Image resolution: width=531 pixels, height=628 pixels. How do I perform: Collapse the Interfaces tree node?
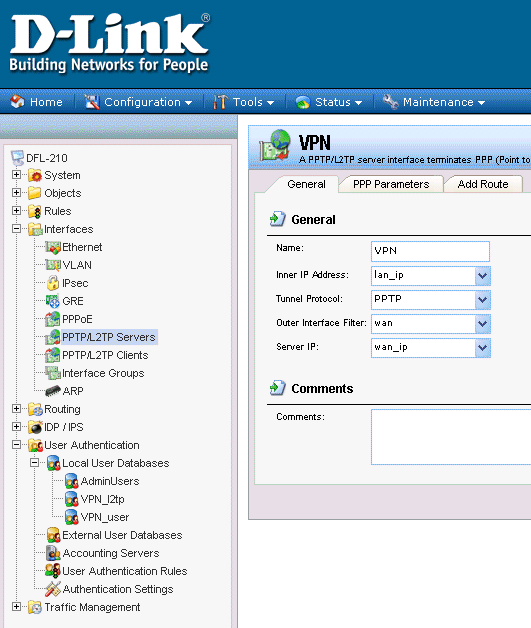(16, 229)
